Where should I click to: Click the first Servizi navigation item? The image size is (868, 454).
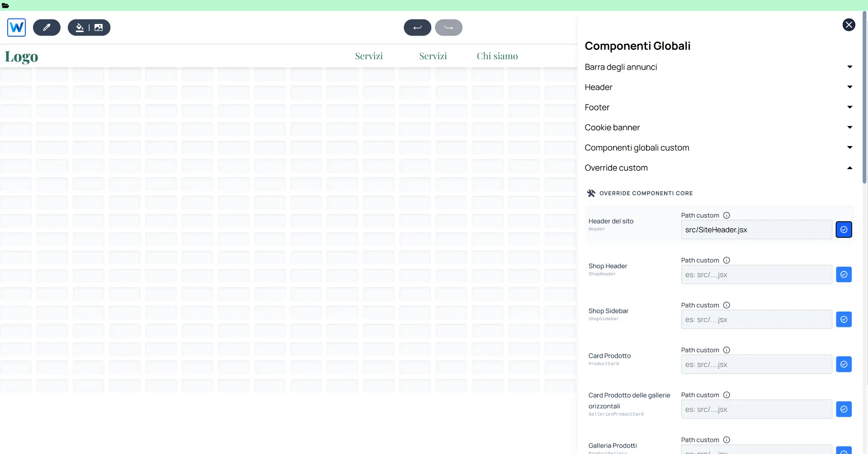[368, 56]
